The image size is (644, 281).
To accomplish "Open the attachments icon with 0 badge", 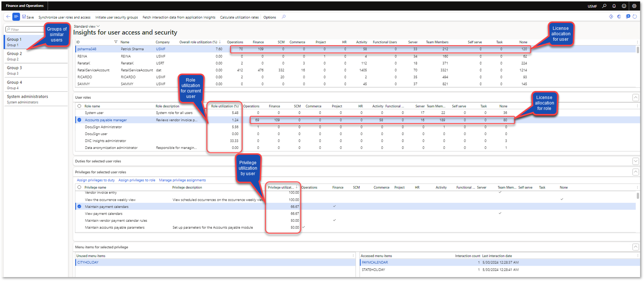I will pos(628,16).
